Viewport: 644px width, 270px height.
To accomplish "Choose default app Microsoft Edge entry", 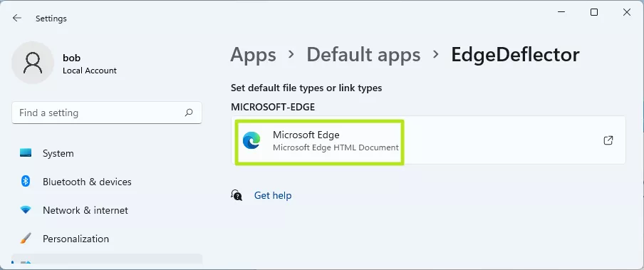I will (428, 140).
